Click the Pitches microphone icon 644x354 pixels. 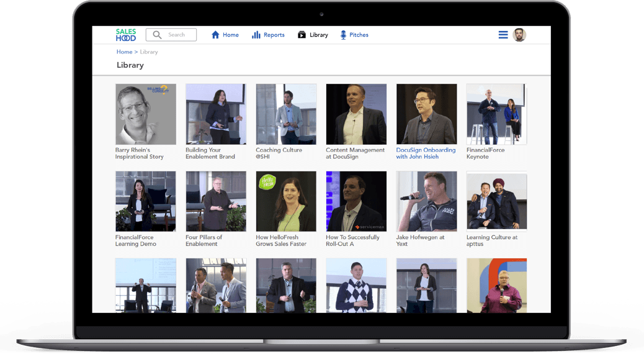[343, 35]
